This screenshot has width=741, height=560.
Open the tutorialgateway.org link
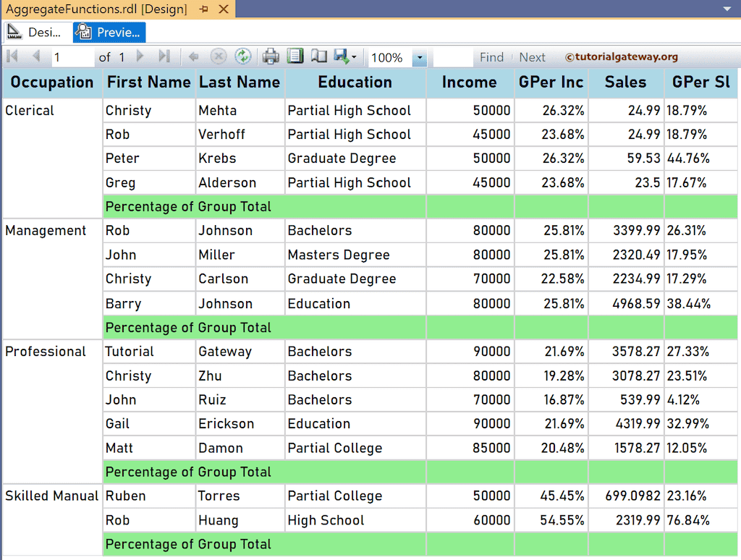click(624, 56)
